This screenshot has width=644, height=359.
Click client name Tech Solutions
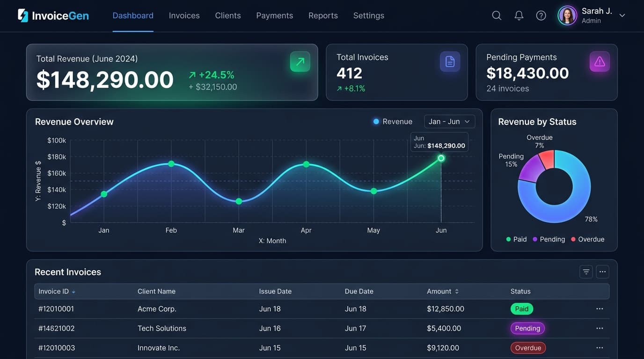point(162,329)
